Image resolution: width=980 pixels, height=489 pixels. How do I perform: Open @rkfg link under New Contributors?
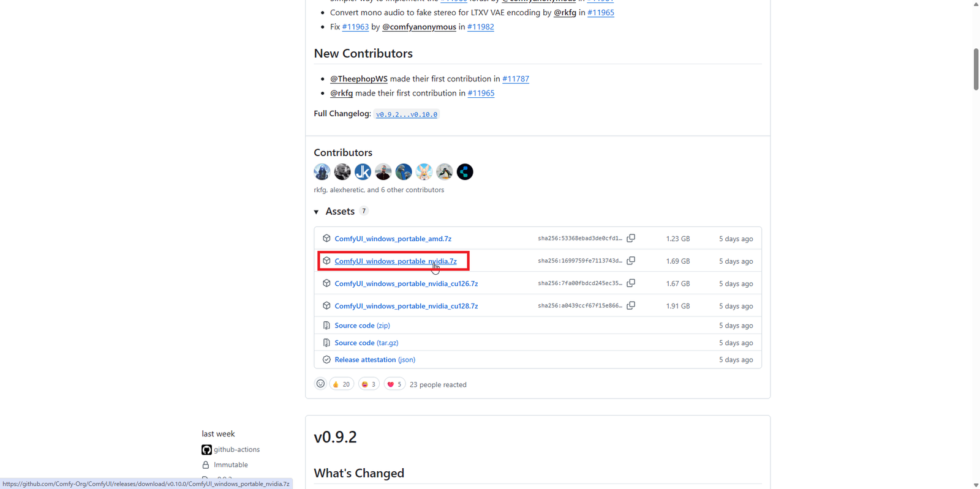342,93
